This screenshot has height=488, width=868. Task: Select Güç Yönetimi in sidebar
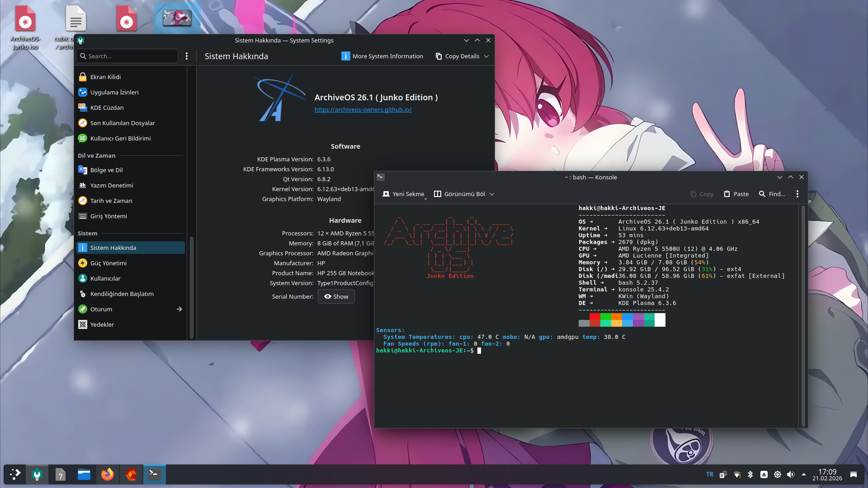(x=108, y=263)
